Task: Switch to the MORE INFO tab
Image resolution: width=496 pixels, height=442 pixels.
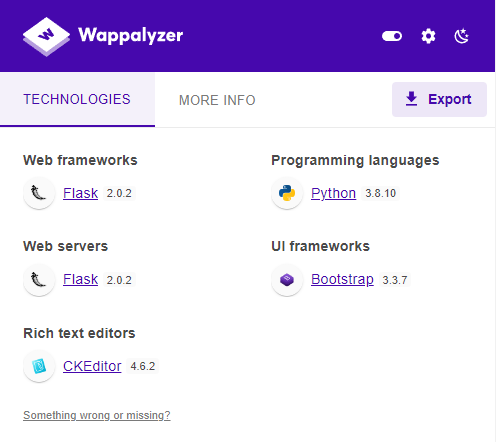Action: 217,100
